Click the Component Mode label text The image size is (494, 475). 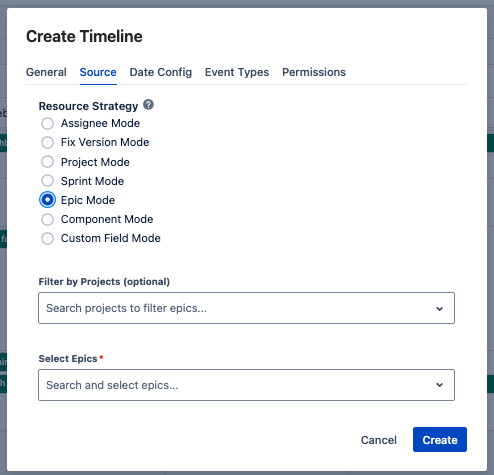[107, 219]
